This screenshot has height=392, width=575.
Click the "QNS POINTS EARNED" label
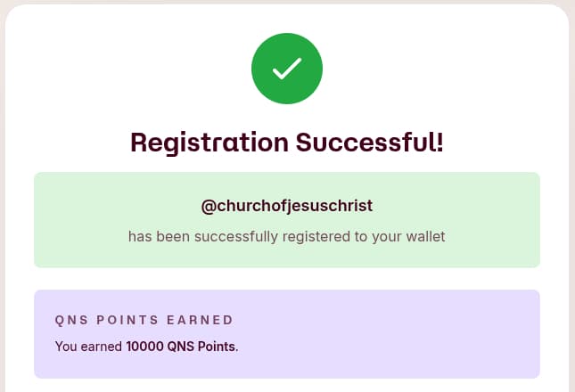point(144,320)
